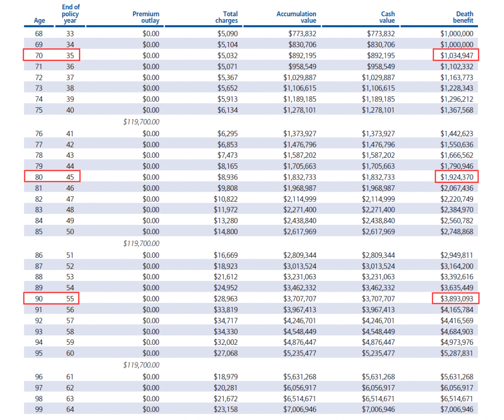
Task: Click death benefit $3,635,449
Action: click(456, 288)
